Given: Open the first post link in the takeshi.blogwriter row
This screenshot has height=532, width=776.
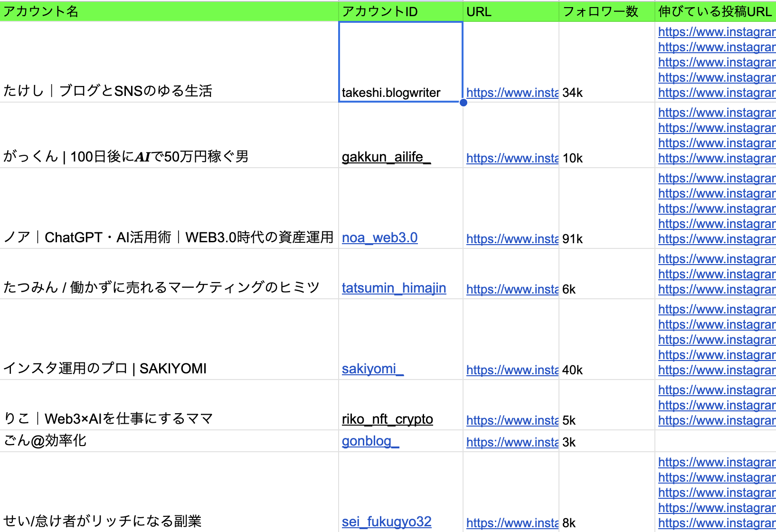Looking at the screenshot, I should pos(717,32).
